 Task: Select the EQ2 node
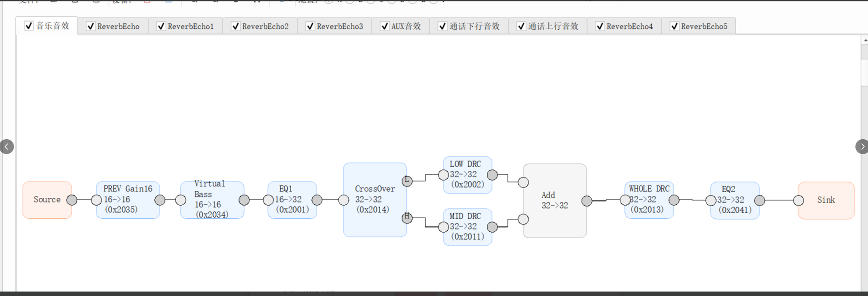(735, 201)
